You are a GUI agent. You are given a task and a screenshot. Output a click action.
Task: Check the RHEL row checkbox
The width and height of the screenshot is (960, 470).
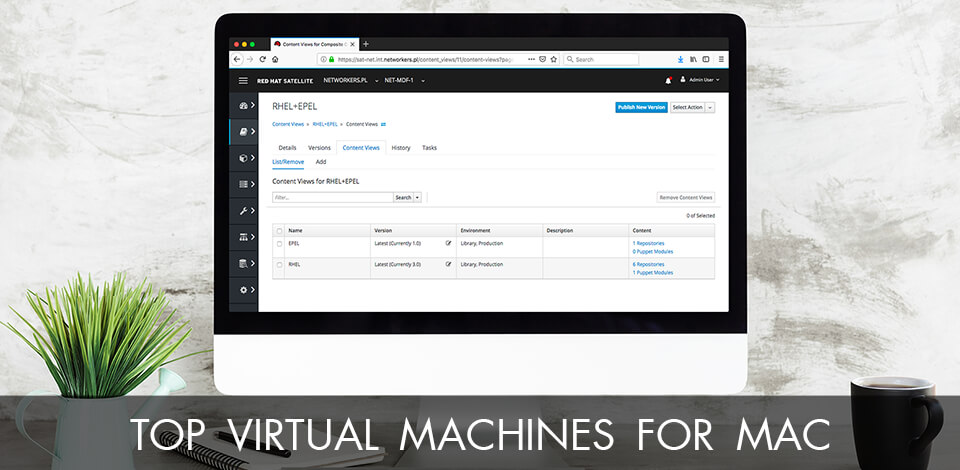click(279, 264)
